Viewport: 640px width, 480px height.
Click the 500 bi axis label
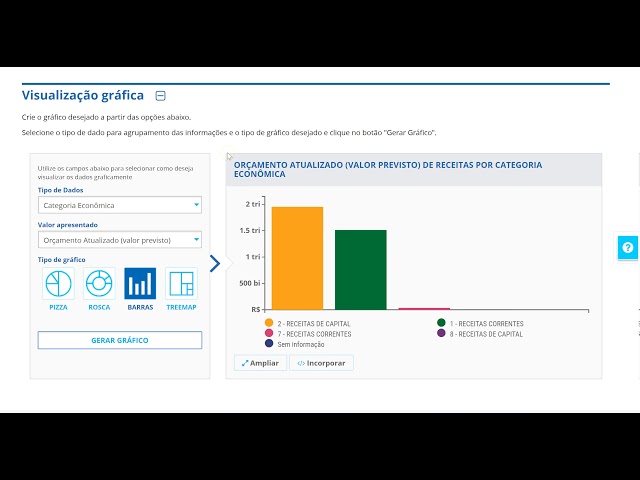tap(250, 283)
